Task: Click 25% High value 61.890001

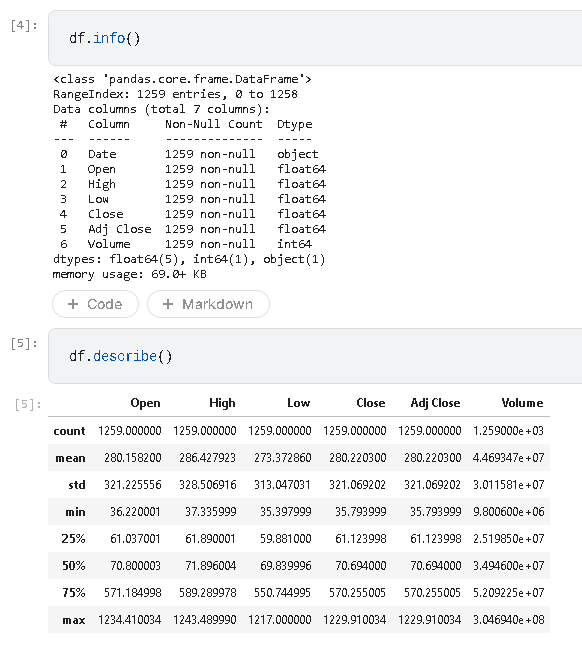Action: tap(210, 539)
